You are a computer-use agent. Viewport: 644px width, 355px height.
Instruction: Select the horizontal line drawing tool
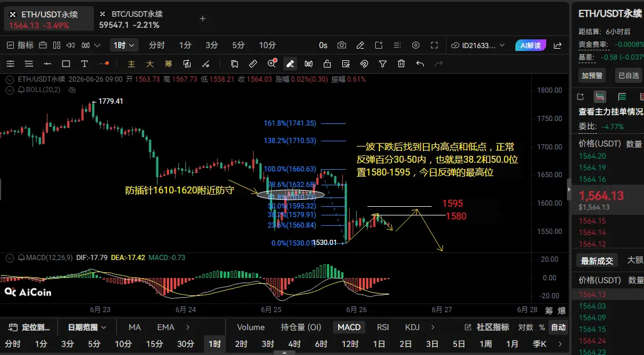pos(47,64)
